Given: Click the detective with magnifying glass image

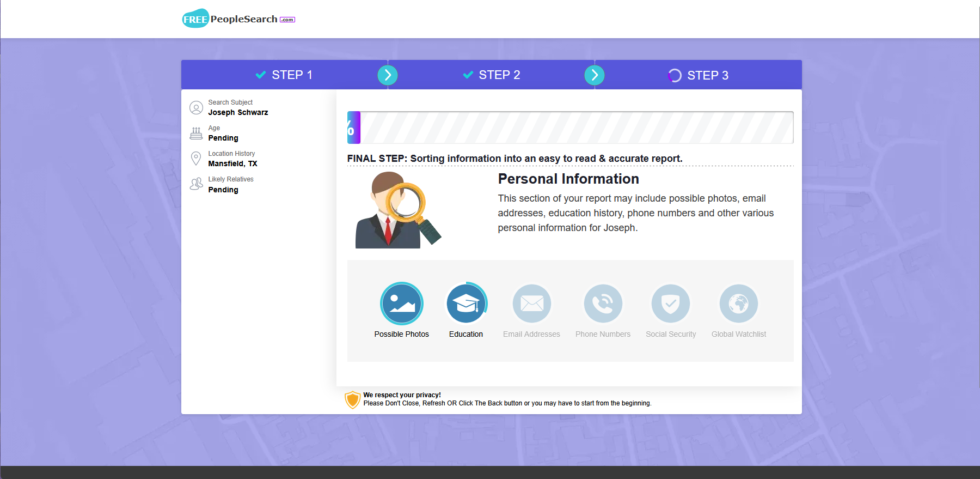Looking at the screenshot, I should 399,210.
